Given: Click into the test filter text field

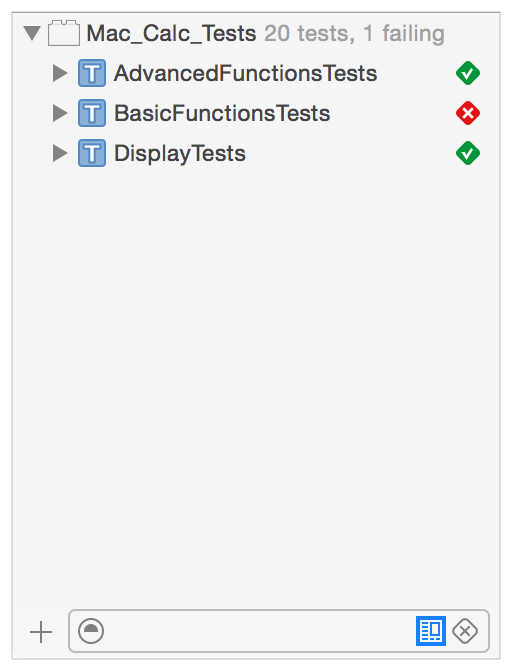Looking at the screenshot, I should [x=259, y=631].
